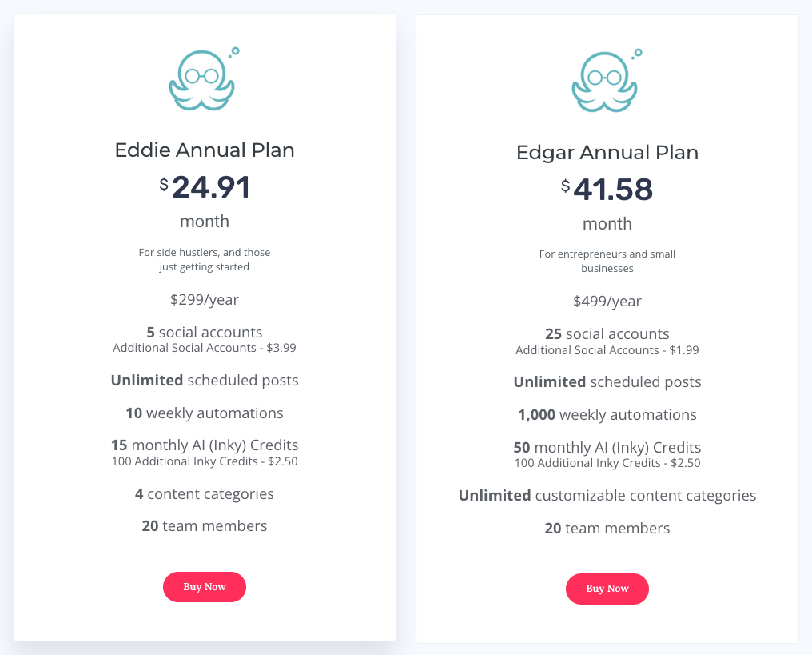
Task: Click the "For side hustlers" description
Action: (x=205, y=259)
